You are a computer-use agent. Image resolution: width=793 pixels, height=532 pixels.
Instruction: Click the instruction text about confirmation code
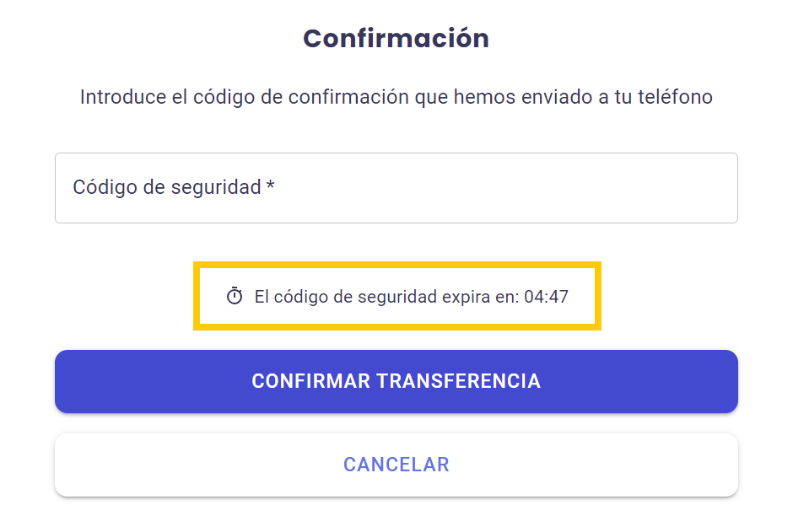pyautogui.click(x=396, y=97)
